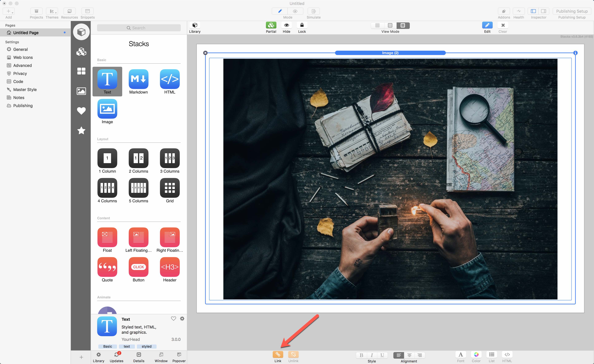Click the Link button in bottom toolbar
The image size is (594, 364).
point(278,354)
